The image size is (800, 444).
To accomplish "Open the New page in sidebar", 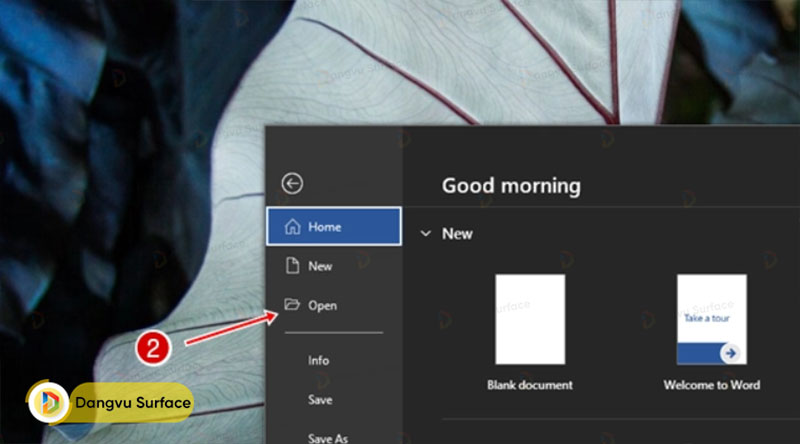I will [x=334, y=266].
